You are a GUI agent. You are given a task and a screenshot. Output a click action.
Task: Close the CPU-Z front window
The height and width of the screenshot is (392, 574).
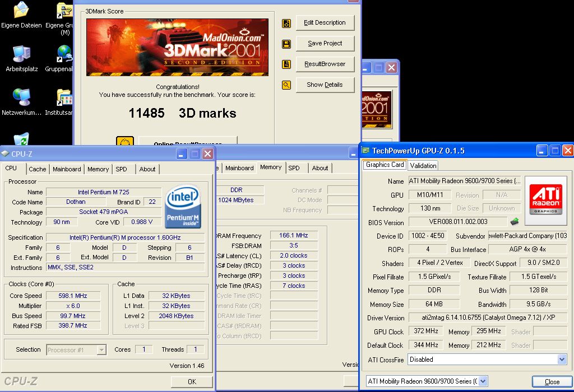coord(207,154)
